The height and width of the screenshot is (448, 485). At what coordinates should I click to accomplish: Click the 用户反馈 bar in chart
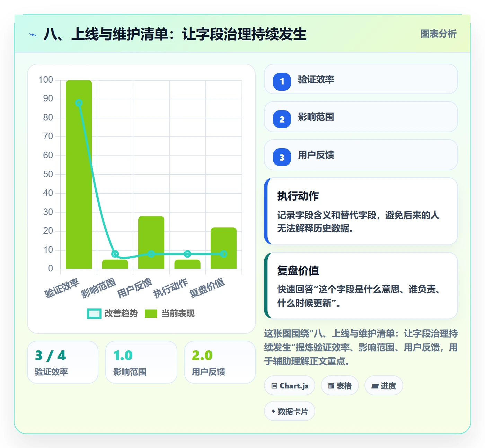click(x=151, y=242)
